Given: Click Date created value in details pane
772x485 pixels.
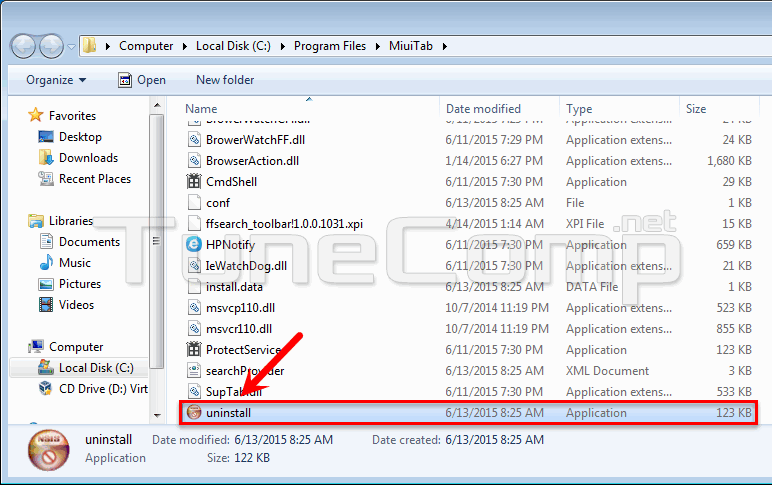Looking at the screenshot, I should (494, 440).
